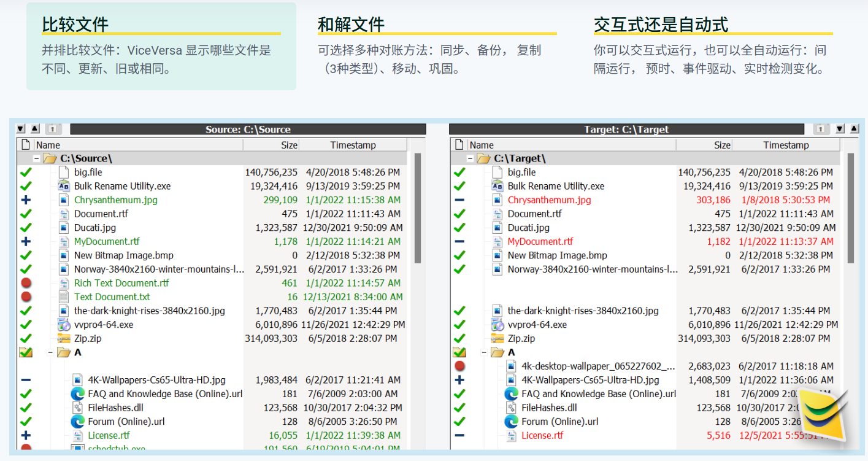Select "Bulk Rename Utility.exe" in Target pane

(x=556, y=186)
